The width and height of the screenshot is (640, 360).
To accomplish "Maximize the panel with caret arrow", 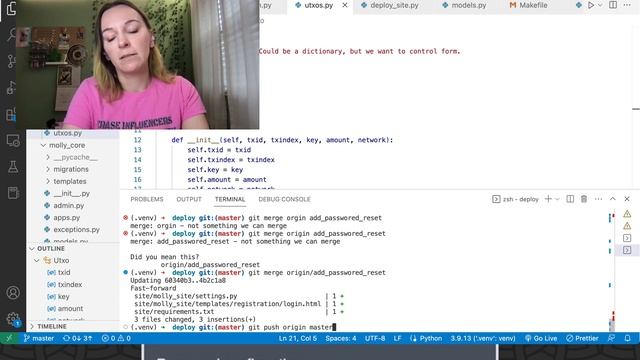I will pos(613,199).
